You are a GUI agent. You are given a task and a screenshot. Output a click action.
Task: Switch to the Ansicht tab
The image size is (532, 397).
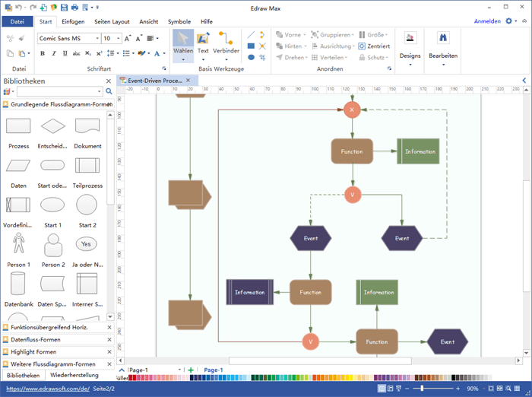click(x=149, y=21)
